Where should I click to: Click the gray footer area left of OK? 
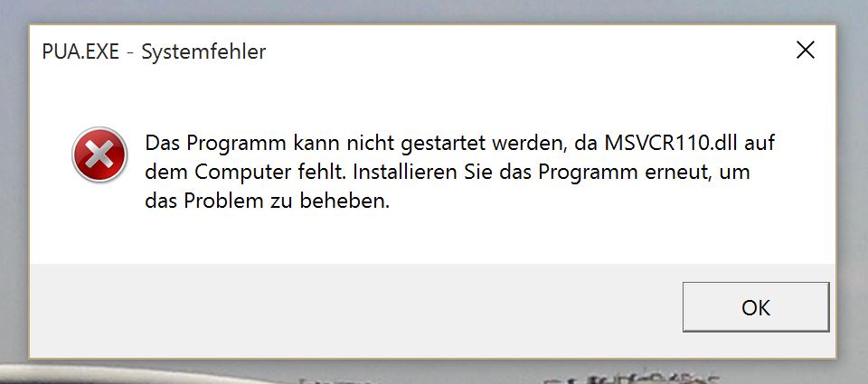[x=354, y=310]
